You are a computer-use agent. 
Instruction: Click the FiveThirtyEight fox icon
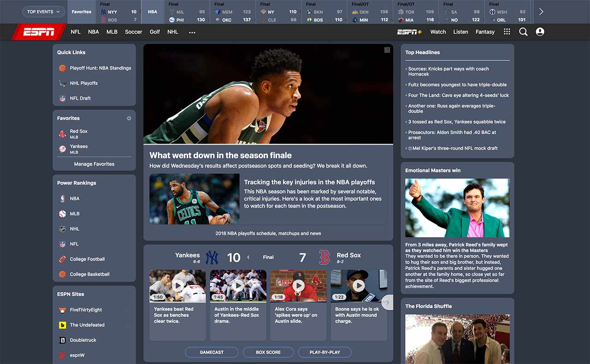click(62, 310)
